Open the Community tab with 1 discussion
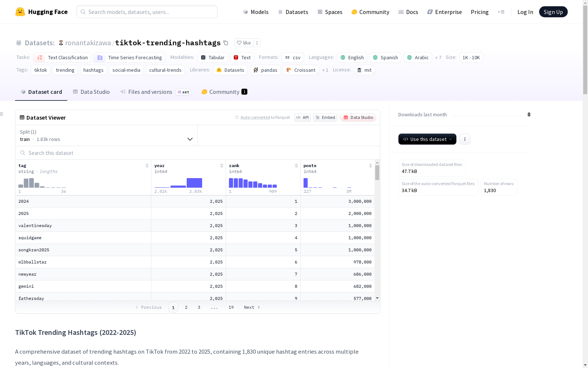The width and height of the screenshot is (588, 368). (224, 92)
